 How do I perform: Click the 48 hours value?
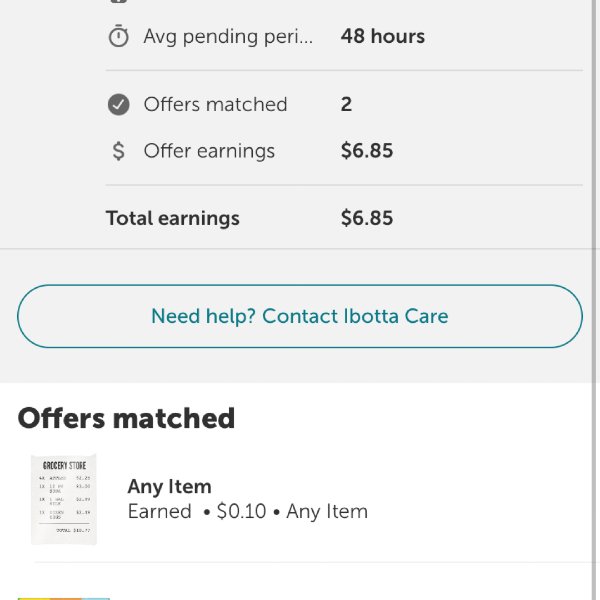click(x=383, y=36)
